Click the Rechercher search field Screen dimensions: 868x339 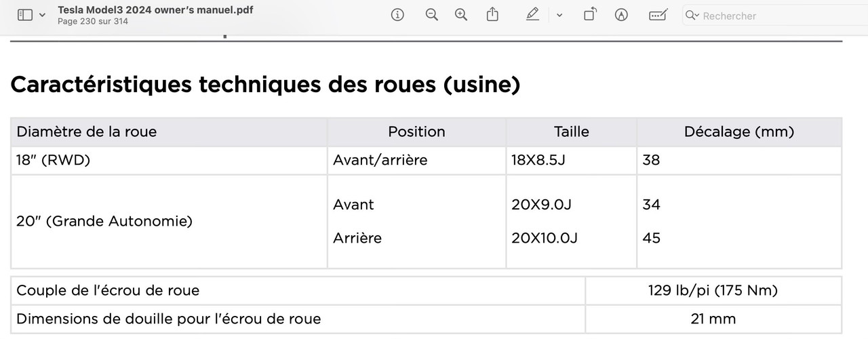(774, 15)
